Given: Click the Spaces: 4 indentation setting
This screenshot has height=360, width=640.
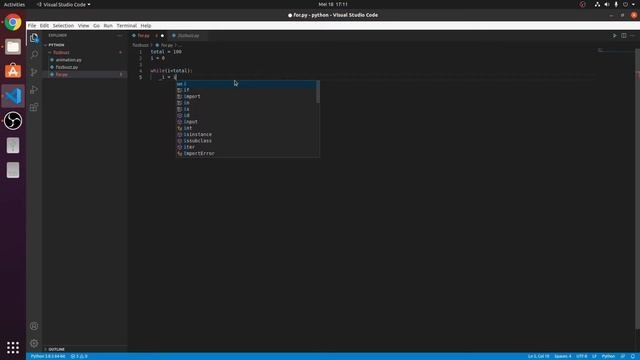Looking at the screenshot, I should [x=563, y=356].
